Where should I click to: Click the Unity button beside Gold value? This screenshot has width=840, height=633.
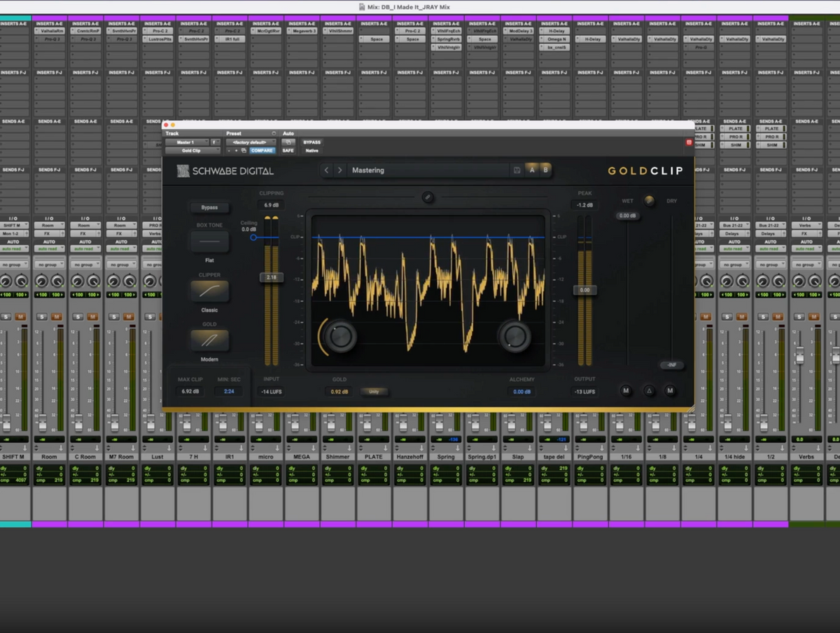click(374, 391)
